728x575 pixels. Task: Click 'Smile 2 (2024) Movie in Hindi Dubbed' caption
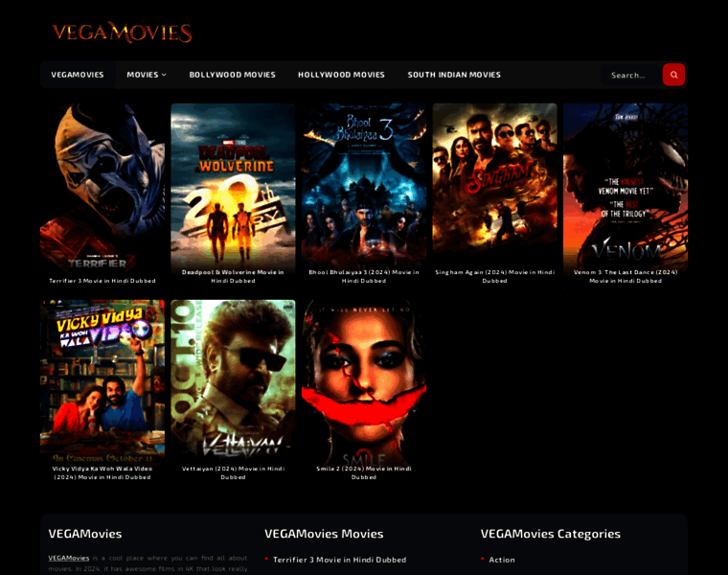point(364,472)
